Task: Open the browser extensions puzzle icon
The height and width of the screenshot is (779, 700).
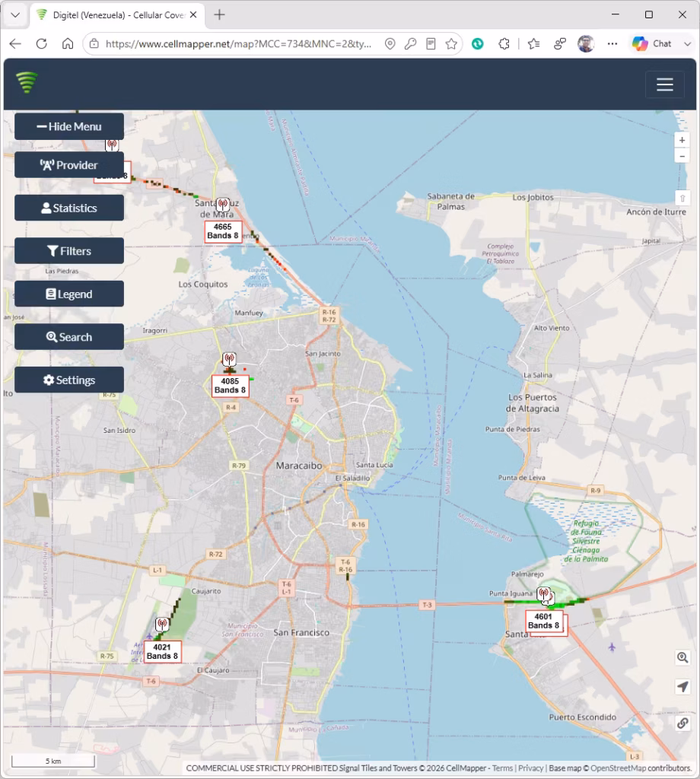Action: (x=504, y=43)
